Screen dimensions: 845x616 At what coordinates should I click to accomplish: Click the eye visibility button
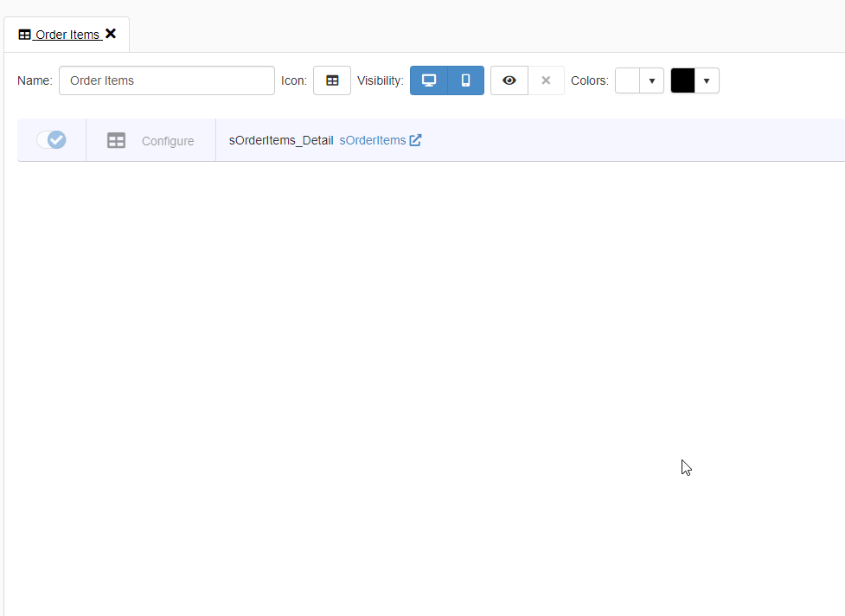[509, 80]
